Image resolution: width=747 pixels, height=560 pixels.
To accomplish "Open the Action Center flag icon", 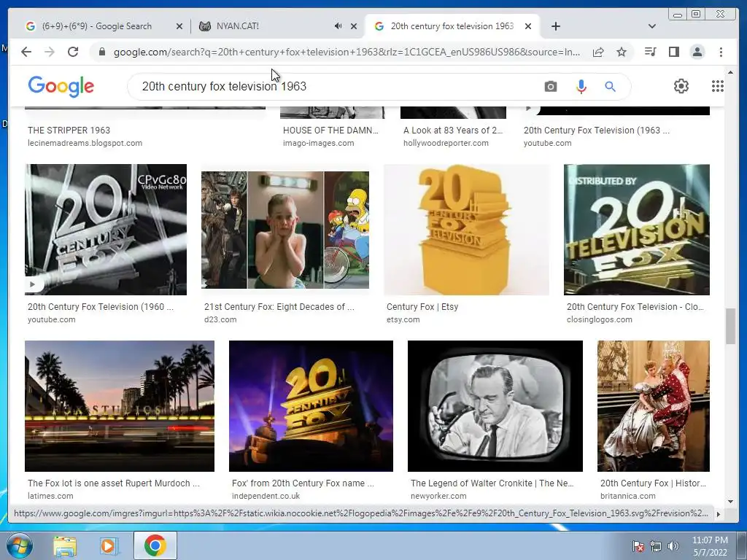I will [x=638, y=546].
